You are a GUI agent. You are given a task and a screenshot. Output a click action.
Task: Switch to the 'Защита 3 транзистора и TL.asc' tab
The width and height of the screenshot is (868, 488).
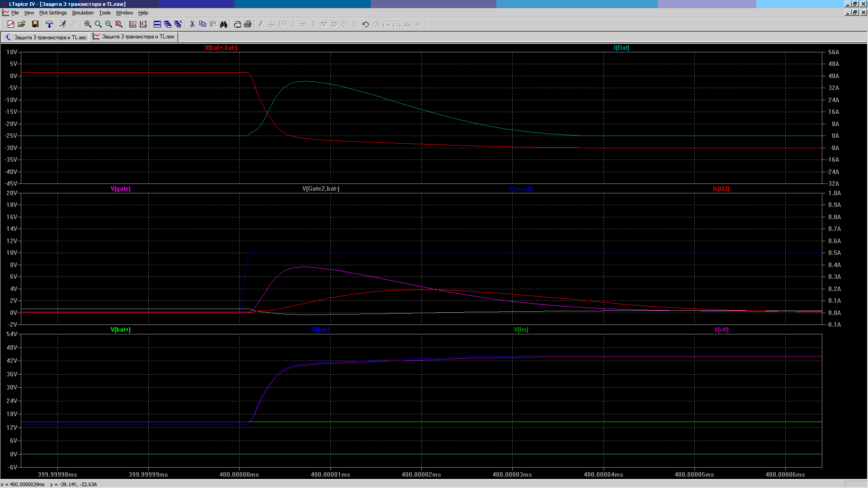[x=46, y=37]
